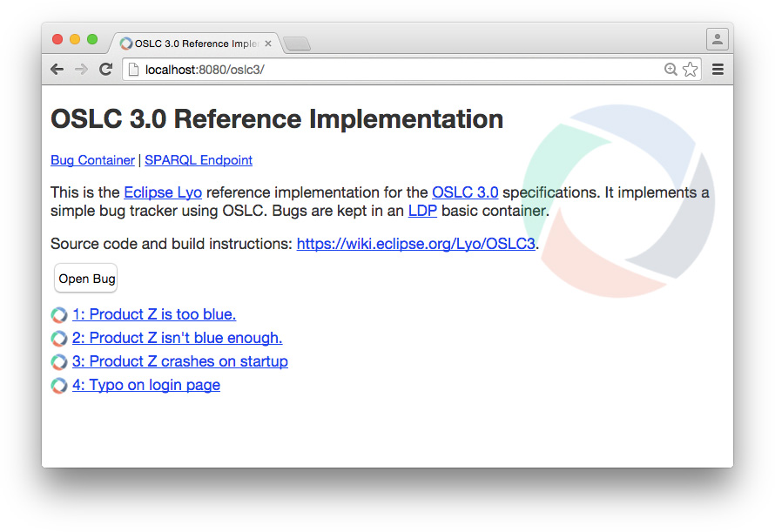This screenshot has height=532, width=775.
Task: Maximize window with the green button
Action: click(x=92, y=39)
